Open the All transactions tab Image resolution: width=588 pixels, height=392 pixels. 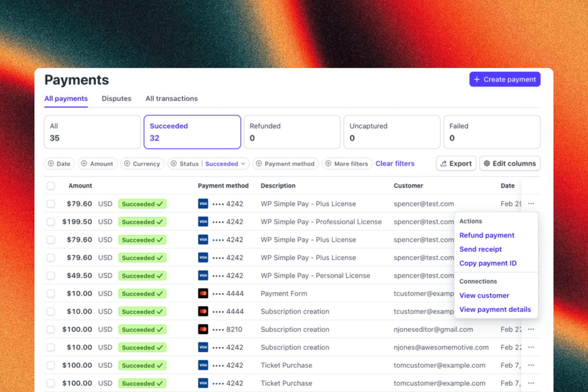(171, 98)
